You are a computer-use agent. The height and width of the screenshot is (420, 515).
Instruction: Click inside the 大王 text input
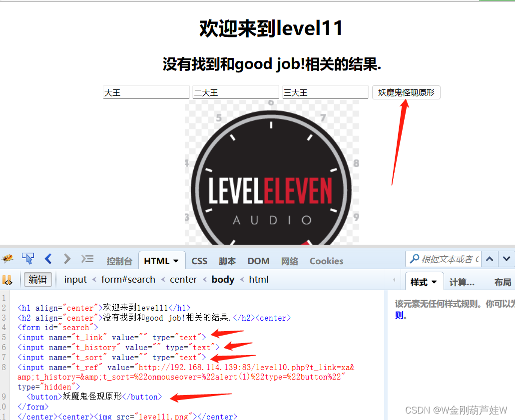click(145, 92)
